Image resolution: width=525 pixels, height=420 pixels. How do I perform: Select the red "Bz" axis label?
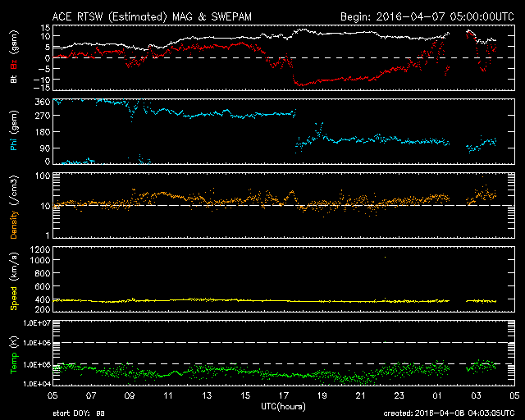coord(14,64)
